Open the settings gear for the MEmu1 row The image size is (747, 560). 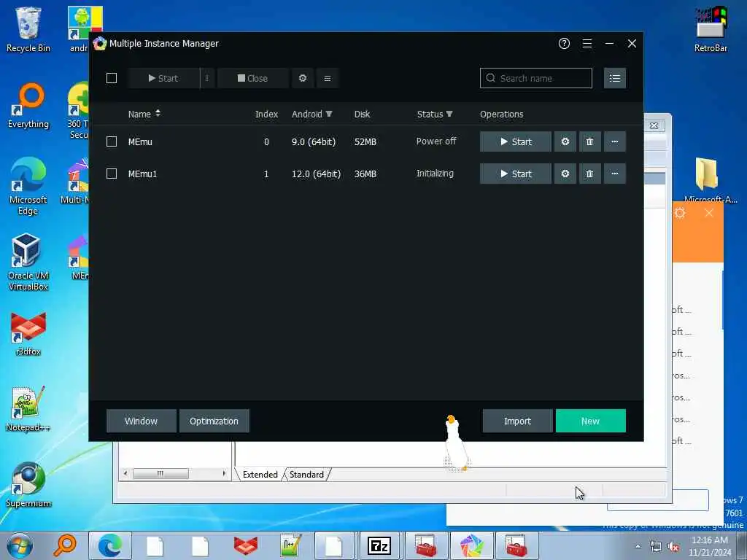[565, 174]
